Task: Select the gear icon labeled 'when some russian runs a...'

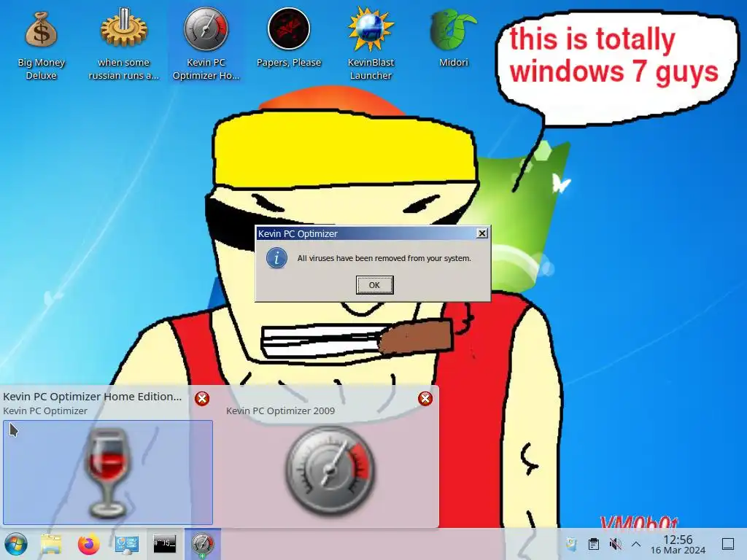Action: [123, 44]
